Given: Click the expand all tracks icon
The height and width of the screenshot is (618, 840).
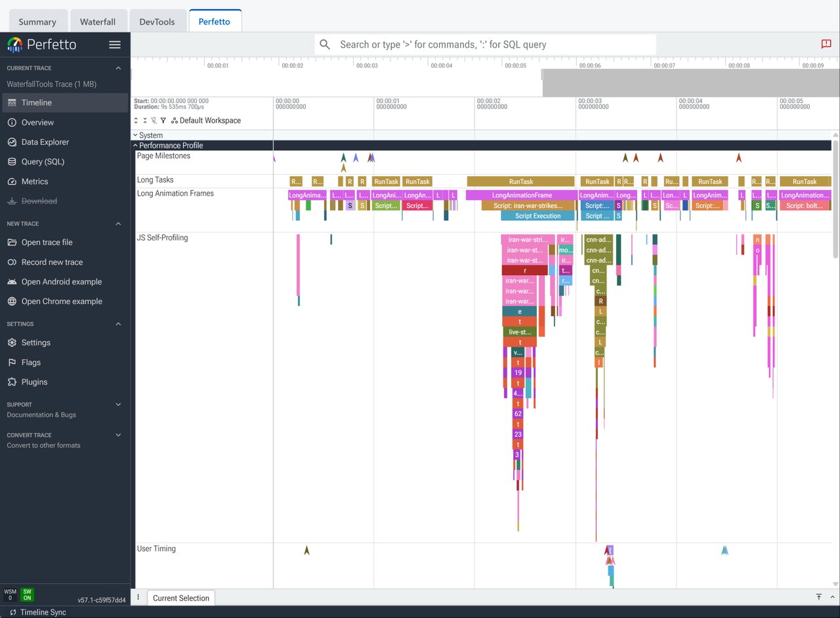Looking at the screenshot, I should (x=136, y=120).
